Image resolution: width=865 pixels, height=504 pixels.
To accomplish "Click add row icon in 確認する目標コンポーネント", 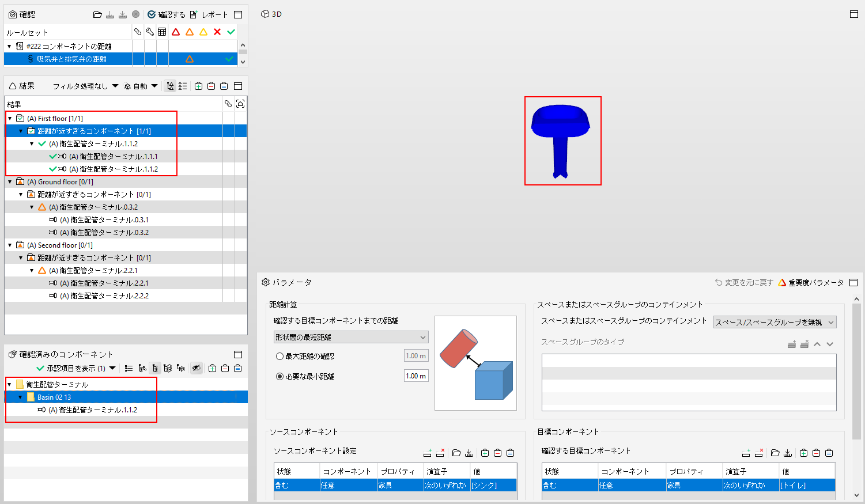I will [x=746, y=453].
